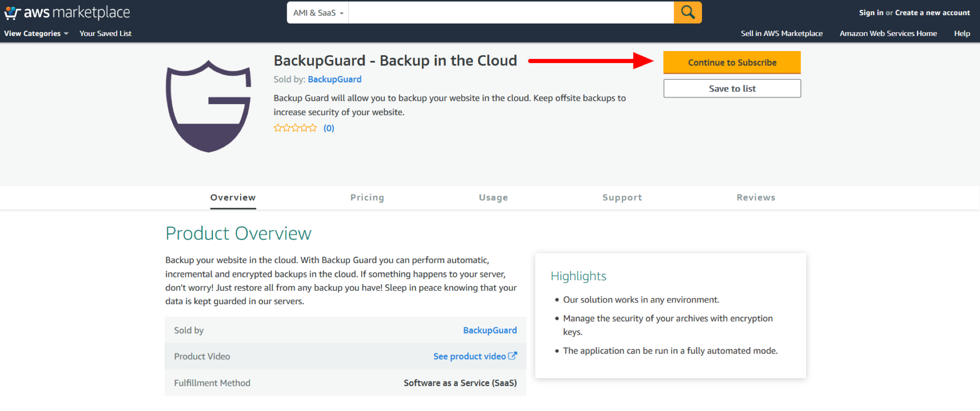Click the Highlights heading
The width and height of the screenshot is (980, 411).
point(579,276)
